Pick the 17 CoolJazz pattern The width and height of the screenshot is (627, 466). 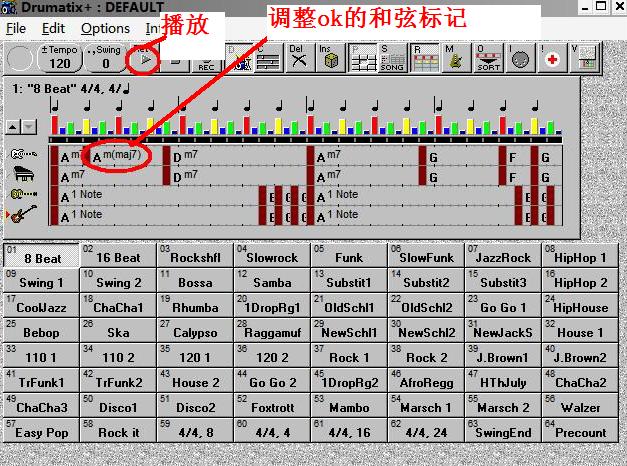click(x=42, y=305)
